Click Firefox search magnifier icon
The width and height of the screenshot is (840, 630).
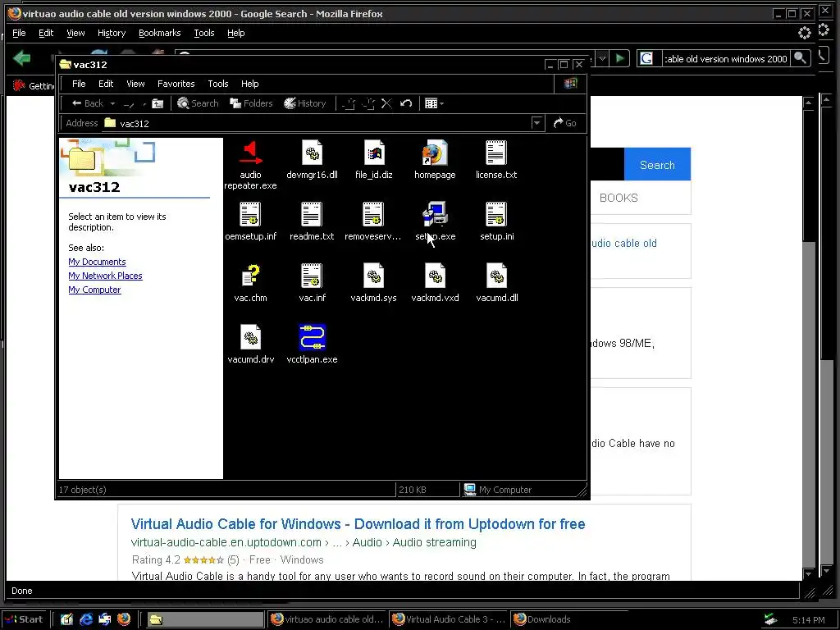(801, 58)
